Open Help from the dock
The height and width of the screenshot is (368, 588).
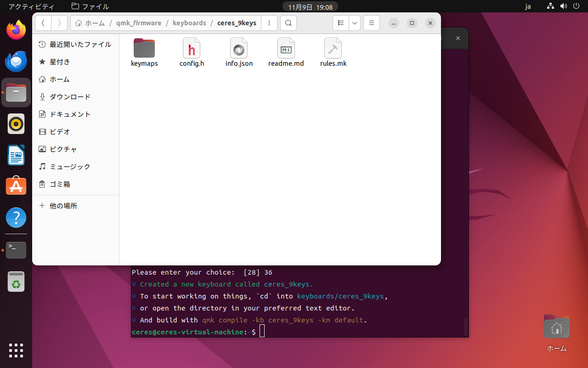16,218
